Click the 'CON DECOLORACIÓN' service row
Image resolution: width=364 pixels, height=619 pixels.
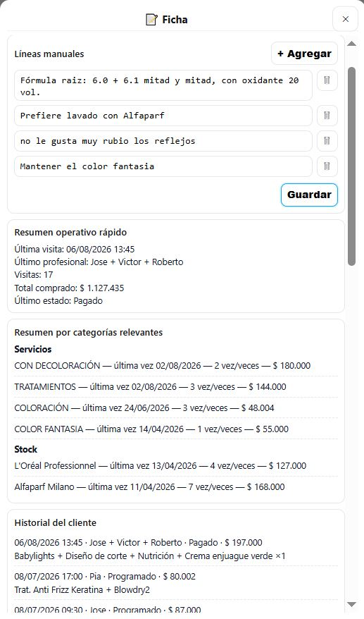click(x=176, y=366)
